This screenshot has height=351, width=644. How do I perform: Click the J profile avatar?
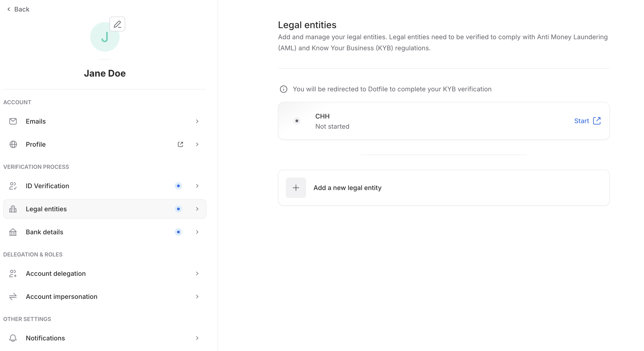(x=105, y=37)
